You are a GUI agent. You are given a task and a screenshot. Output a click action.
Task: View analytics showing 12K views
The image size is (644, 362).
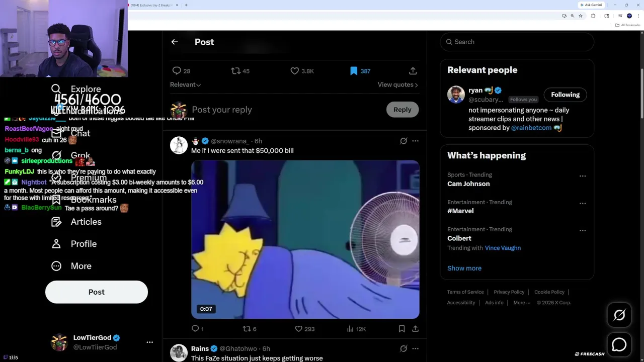(356, 329)
